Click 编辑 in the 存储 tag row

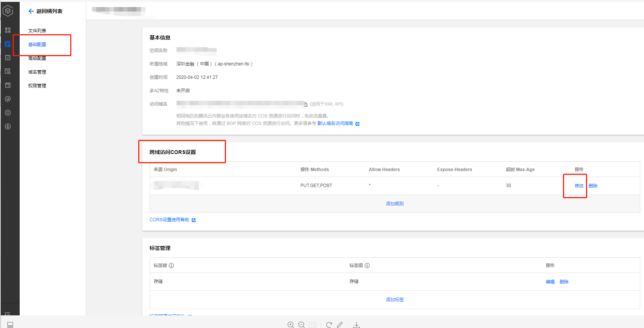click(550, 282)
